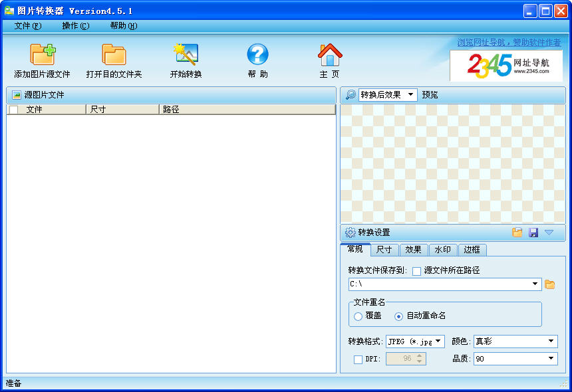
Task: Open the 帮助(H) menu
Action: [123, 26]
